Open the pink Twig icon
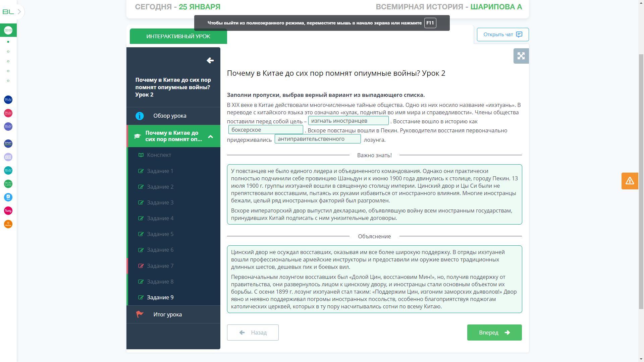This screenshot has height=362, width=644. pyautogui.click(x=8, y=210)
